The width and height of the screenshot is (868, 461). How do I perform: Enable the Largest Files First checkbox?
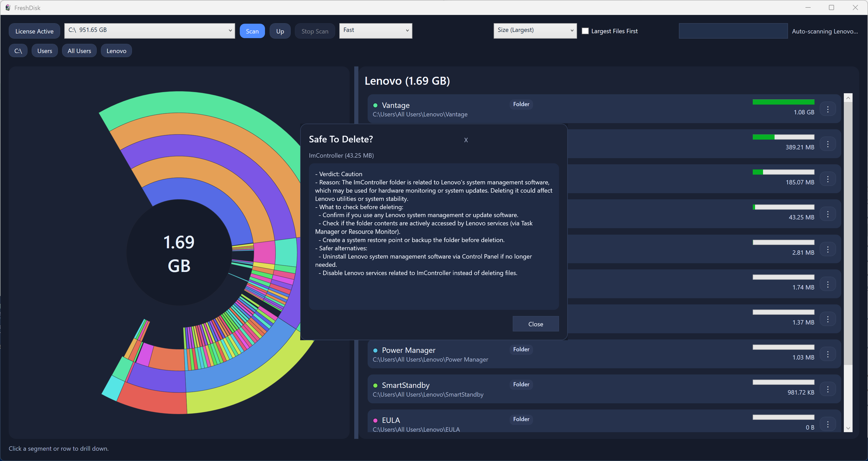(x=586, y=31)
